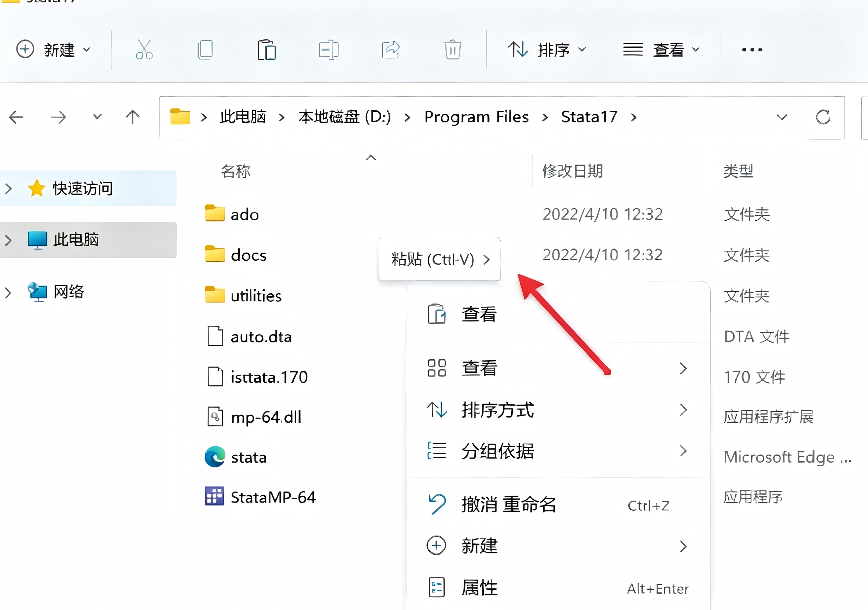868x610 pixels.
Task: Click the Delete trash icon in toolbar
Action: click(453, 49)
